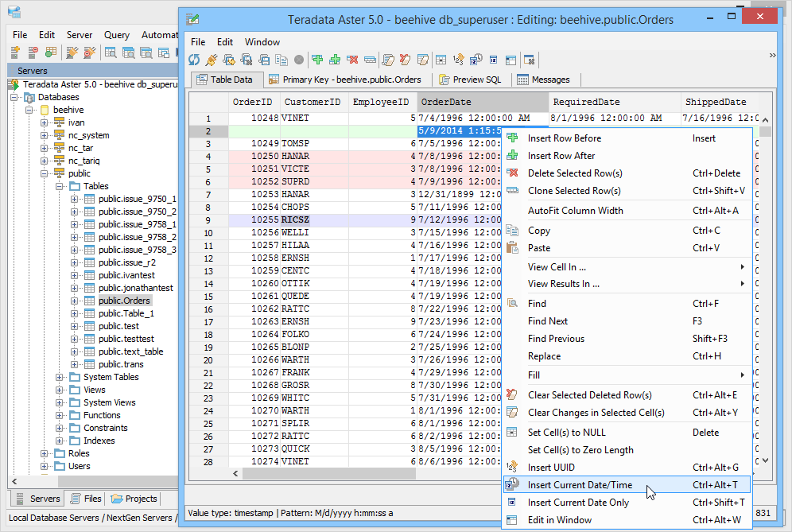The width and height of the screenshot is (792, 532).
Task: Click the CustomerID column header
Action: click(x=313, y=102)
